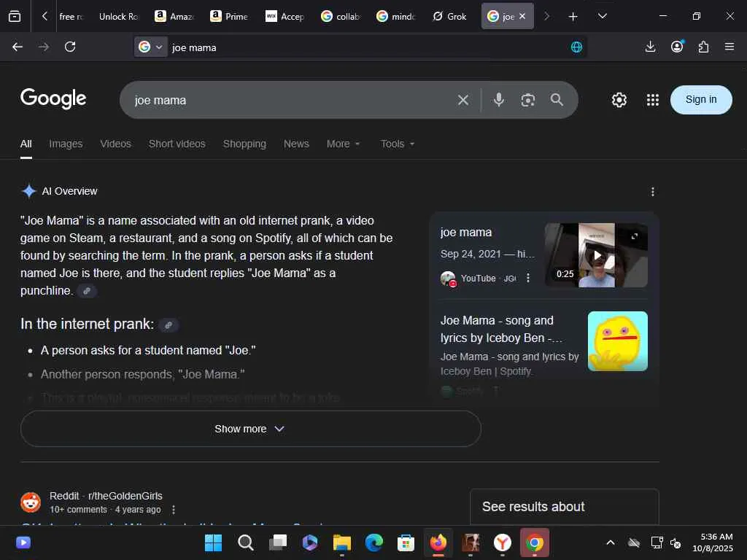The height and width of the screenshot is (560, 747).
Task: Click source link chip after 'punchline.'
Action: point(87,291)
